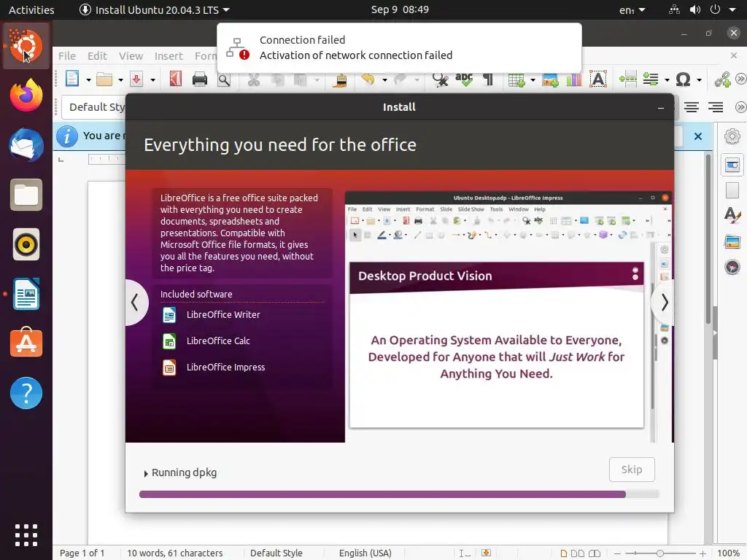The image size is (747, 560).
Task: Open Save dropdown arrow in Writer
Action: pos(152,80)
